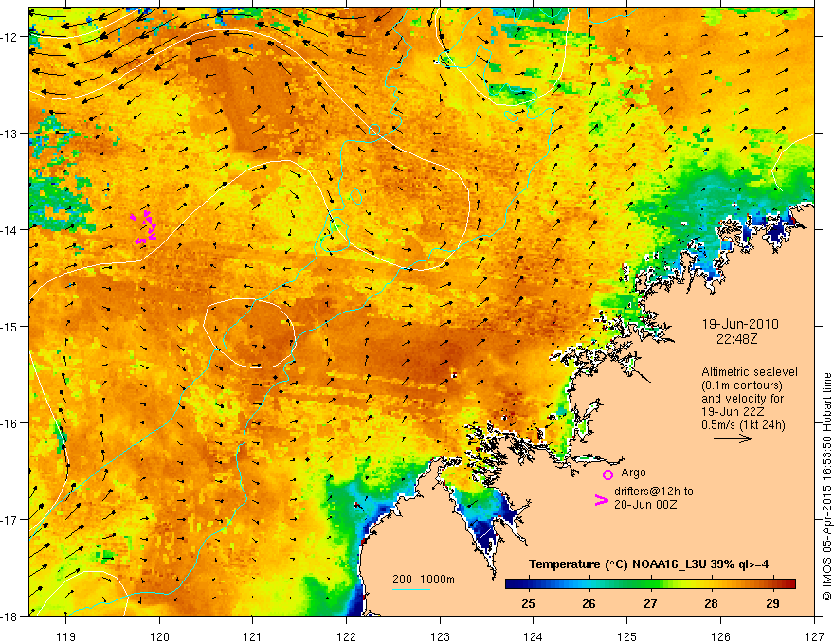Click the colorbar value 25
The height and width of the screenshot is (644, 834).
(x=528, y=603)
